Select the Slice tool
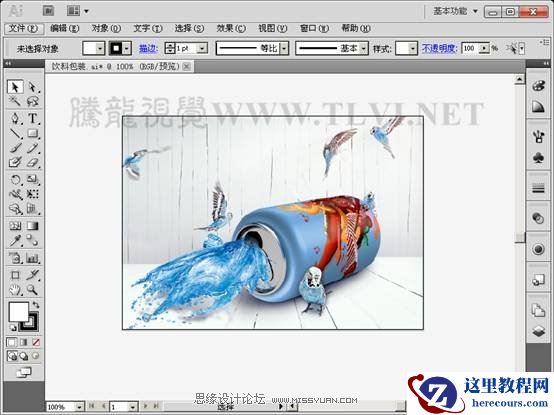This screenshot has width=554, height=415. 32,275
